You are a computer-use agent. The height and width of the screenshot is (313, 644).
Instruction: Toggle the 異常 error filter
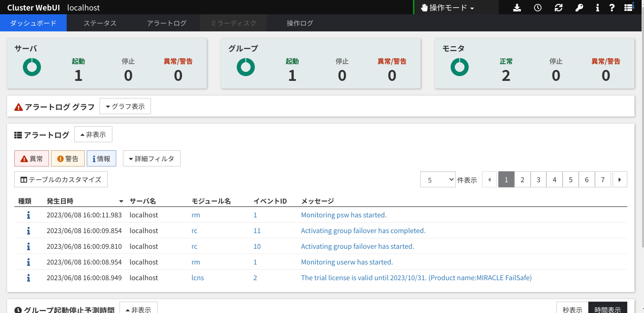click(x=31, y=159)
